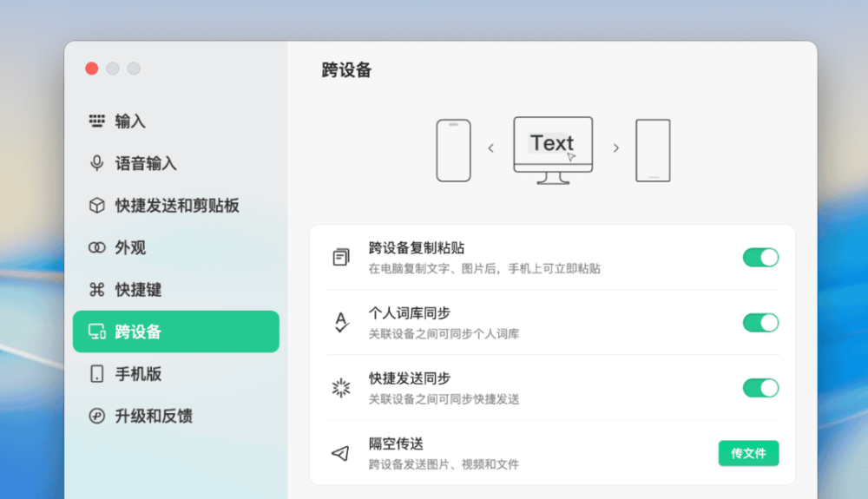Click the 跨设备 page heading
The width and height of the screenshot is (868, 499).
346,70
